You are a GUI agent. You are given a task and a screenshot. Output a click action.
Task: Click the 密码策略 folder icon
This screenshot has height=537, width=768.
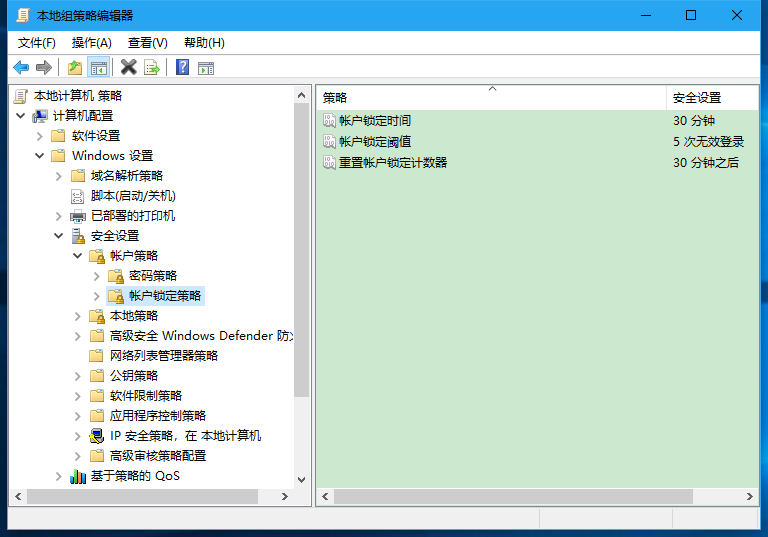click(116, 276)
